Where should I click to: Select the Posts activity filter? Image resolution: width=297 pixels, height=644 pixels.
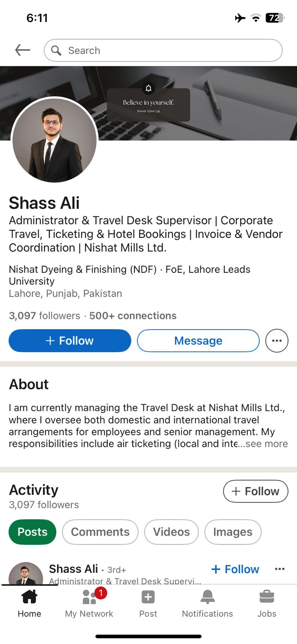[x=33, y=532]
